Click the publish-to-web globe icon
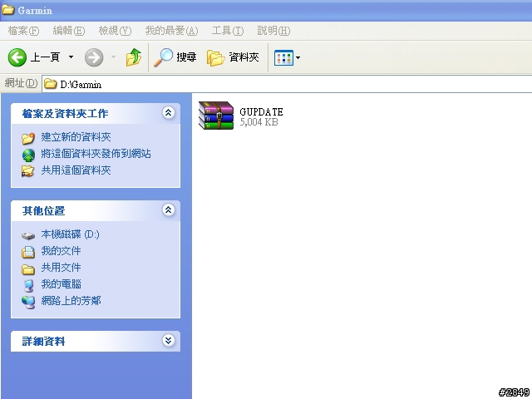The image size is (532, 399). click(x=28, y=155)
